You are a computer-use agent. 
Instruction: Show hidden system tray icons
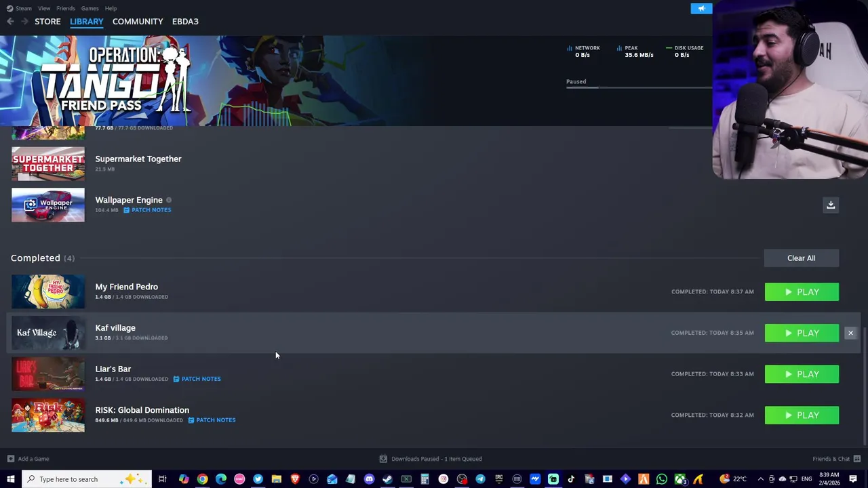[760, 479]
